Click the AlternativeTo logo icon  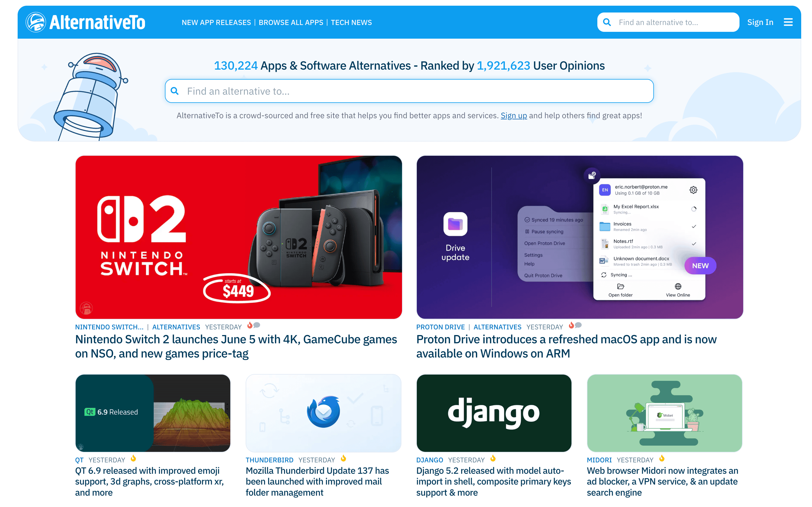pyautogui.click(x=36, y=22)
